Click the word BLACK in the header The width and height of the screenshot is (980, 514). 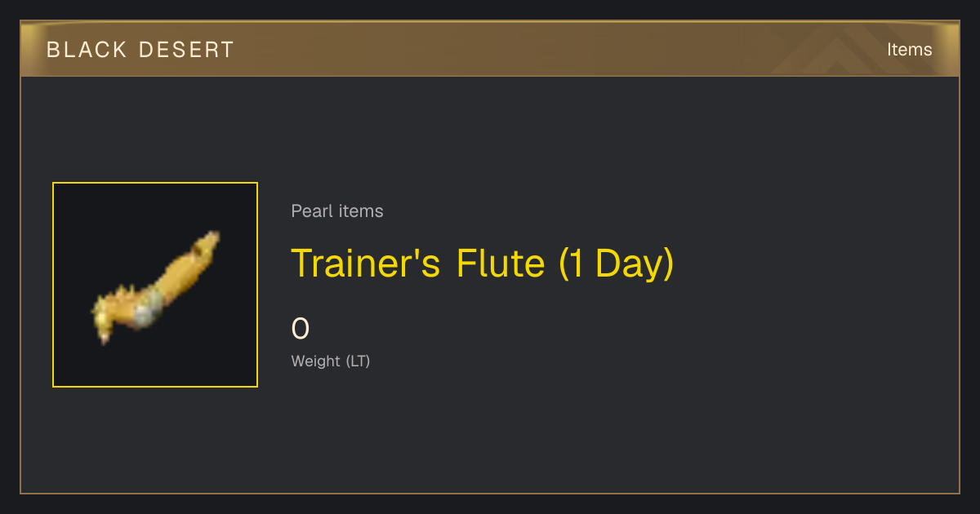[87, 50]
